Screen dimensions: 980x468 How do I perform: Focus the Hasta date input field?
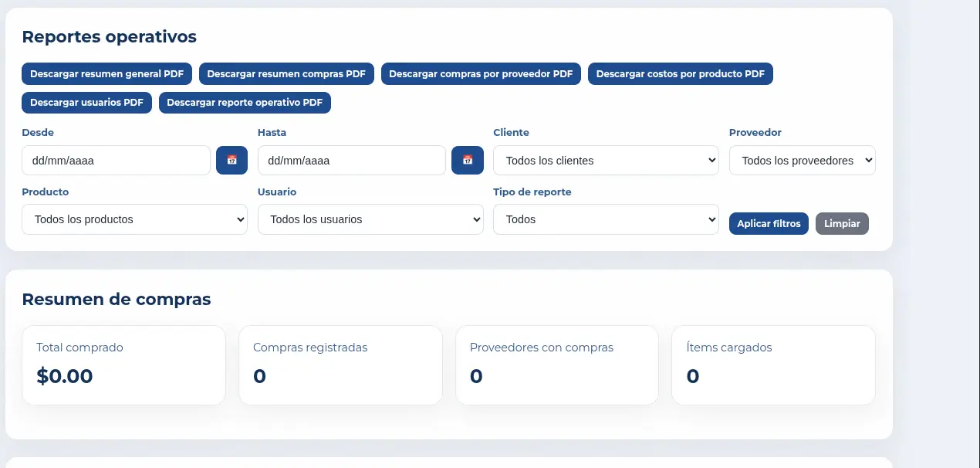click(352, 161)
